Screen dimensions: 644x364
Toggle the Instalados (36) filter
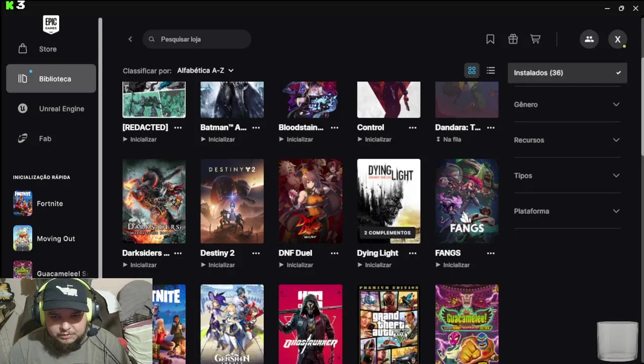coord(567,73)
